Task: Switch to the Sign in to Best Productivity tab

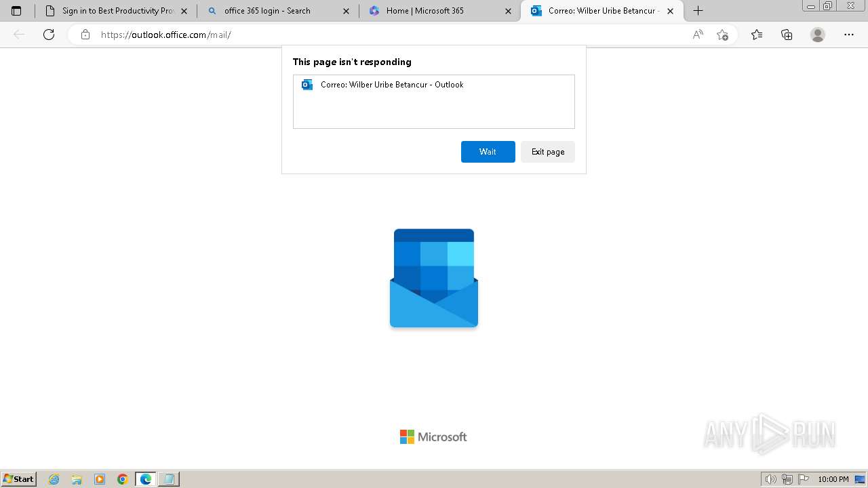Action: tap(118, 11)
